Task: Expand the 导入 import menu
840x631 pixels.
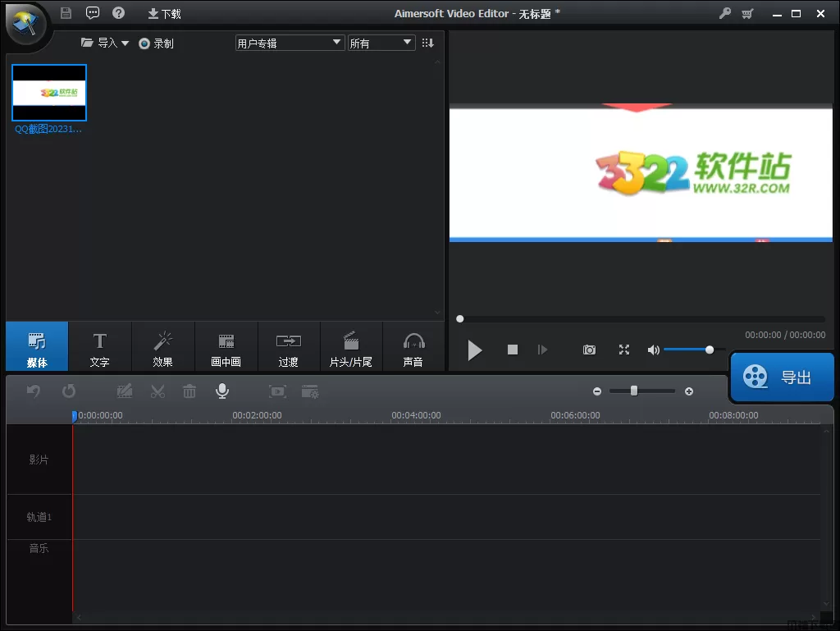Action: coord(106,43)
